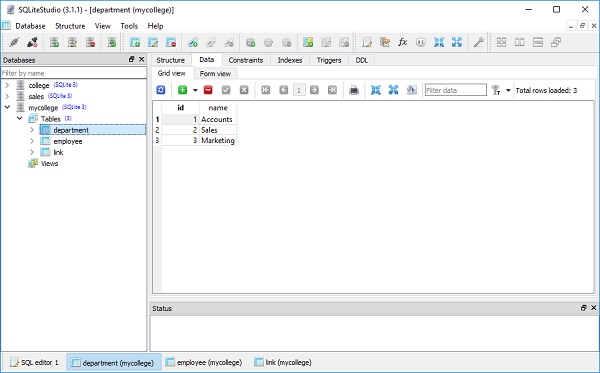Click the green insert row button
Viewport: 600px width, 373px height.
coord(183,90)
